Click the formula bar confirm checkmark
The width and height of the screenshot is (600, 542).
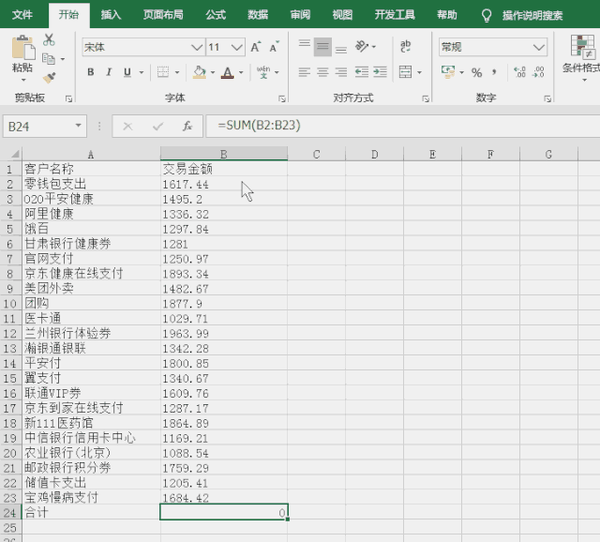(158, 126)
